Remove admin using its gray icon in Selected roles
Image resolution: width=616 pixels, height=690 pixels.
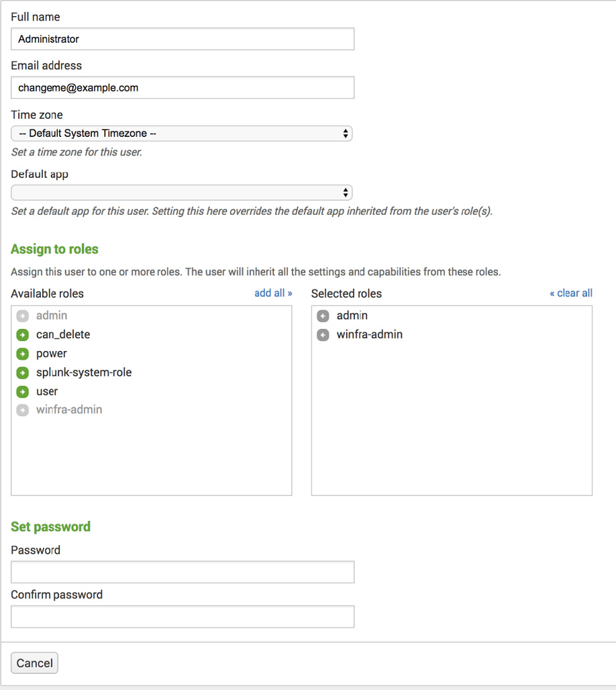(323, 316)
